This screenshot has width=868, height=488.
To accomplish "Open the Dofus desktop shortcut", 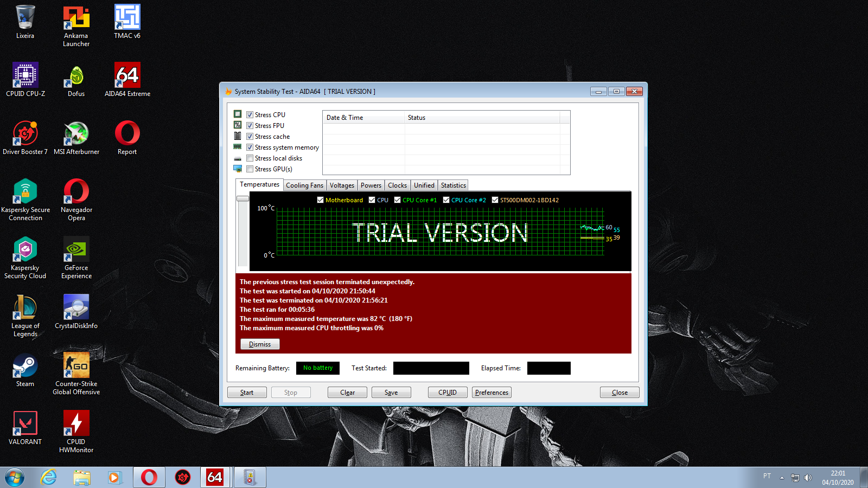I will coord(76,80).
